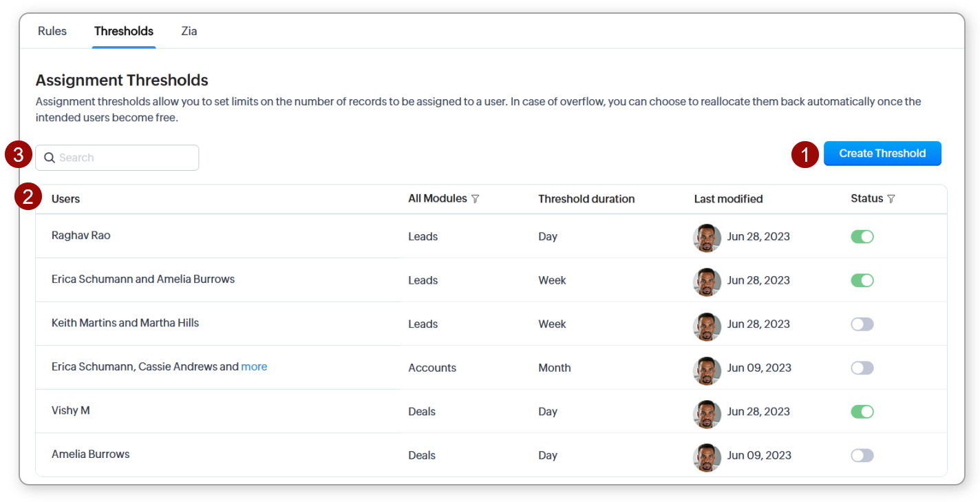Focus the Search input field
This screenshot has width=980, height=502.
[x=124, y=158]
